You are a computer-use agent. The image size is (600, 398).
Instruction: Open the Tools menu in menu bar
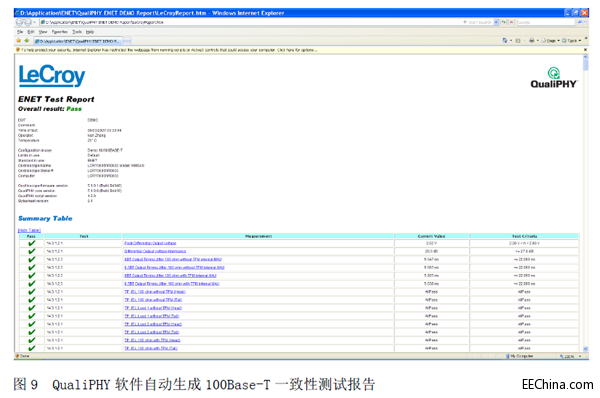[x=77, y=32]
